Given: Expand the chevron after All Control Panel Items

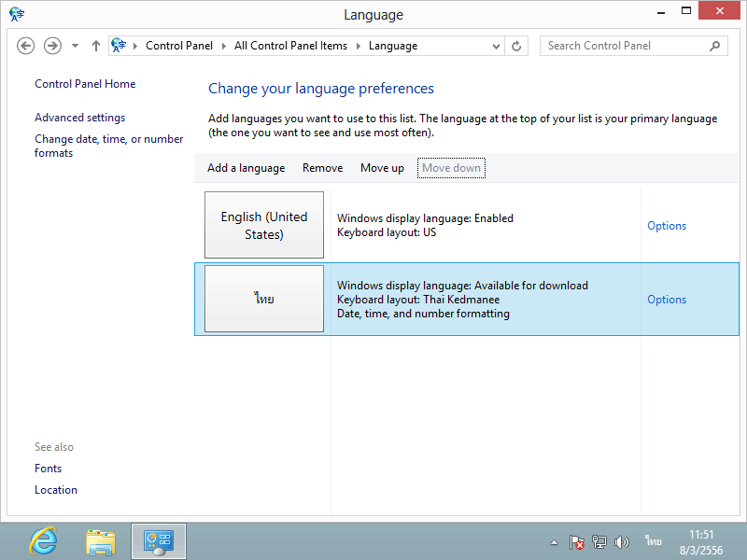Looking at the screenshot, I should coord(359,46).
